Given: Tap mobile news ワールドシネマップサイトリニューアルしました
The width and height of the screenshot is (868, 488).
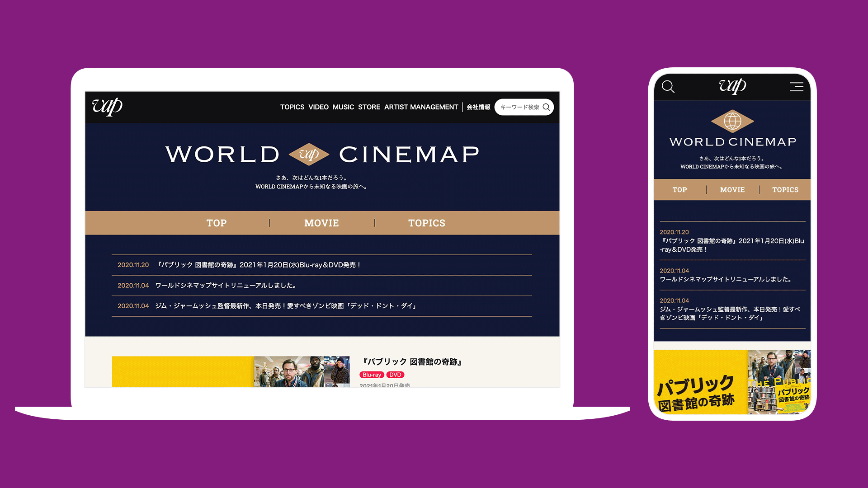Looking at the screenshot, I should point(732,275).
